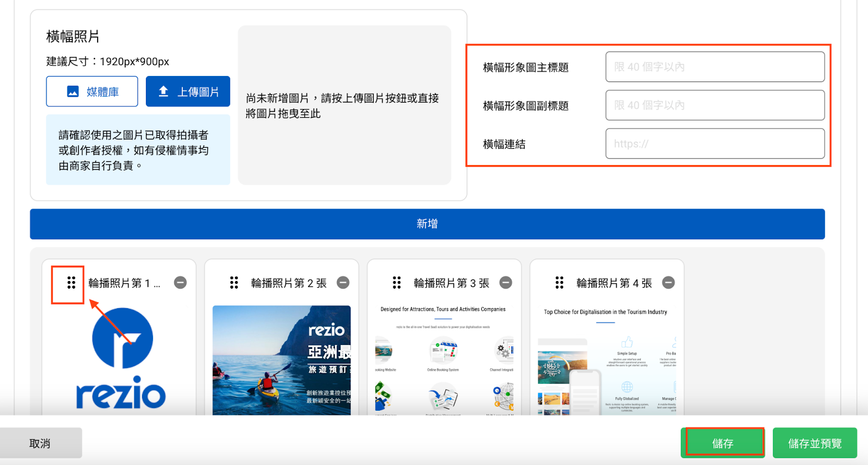Select the Top Choice for Digitalisation thumbnail
The width and height of the screenshot is (868, 465).
[x=607, y=360]
